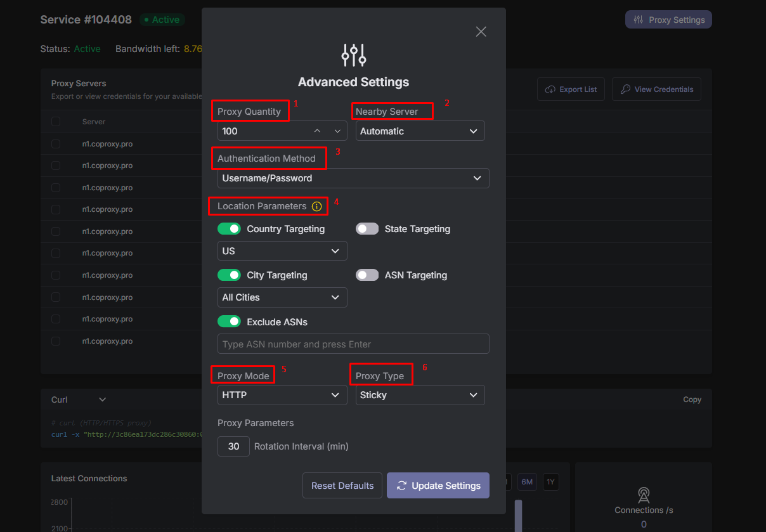Open Proxy Settings in the page header
This screenshot has width=766, height=532.
[668, 20]
